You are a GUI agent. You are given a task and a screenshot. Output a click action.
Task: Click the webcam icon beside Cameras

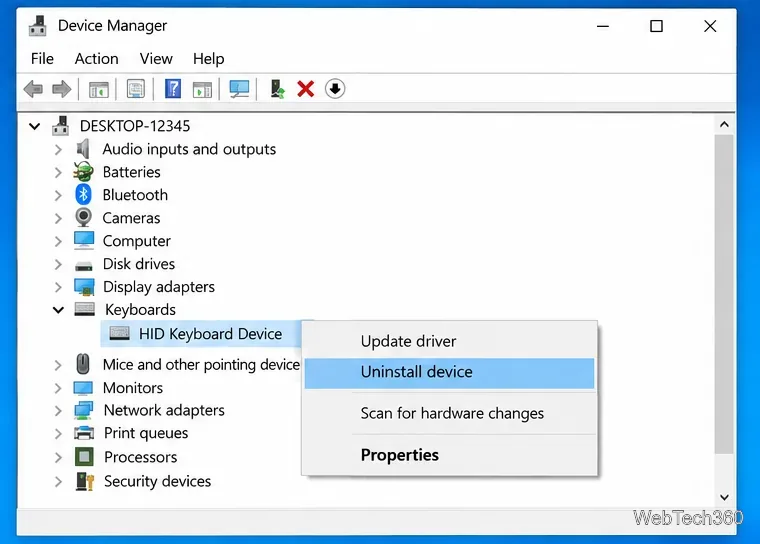click(x=83, y=218)
